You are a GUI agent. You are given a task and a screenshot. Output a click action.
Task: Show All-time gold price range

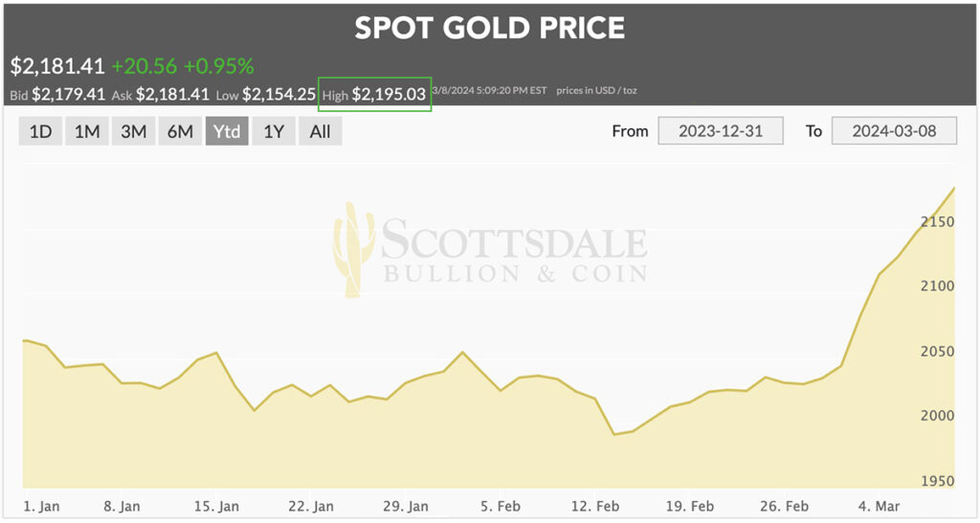[x=320, y=131]
